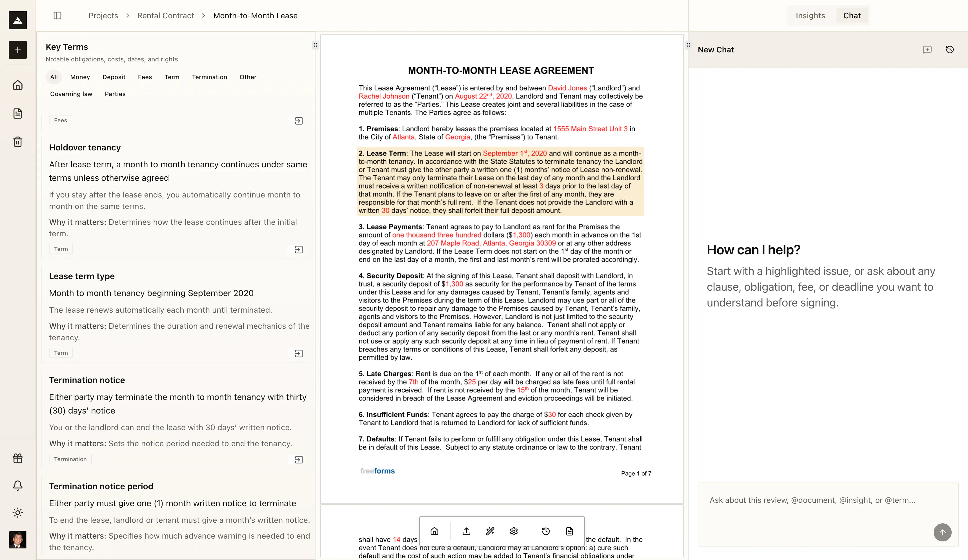Filter key terms by Deposit
The width and height of the screenshot is (968, 560).
click(x=114, y=77)
